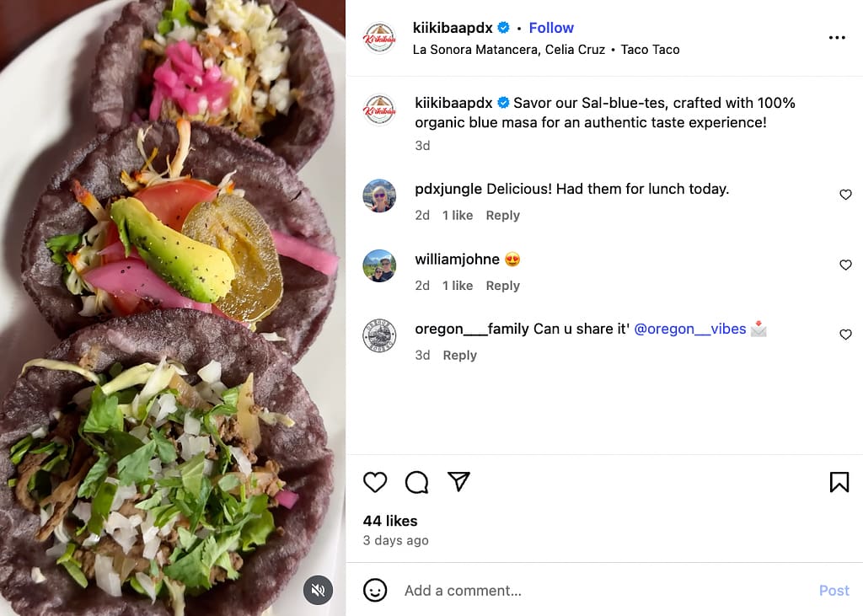
Task: Click the Add a comment text field
Action: [590, 591]
